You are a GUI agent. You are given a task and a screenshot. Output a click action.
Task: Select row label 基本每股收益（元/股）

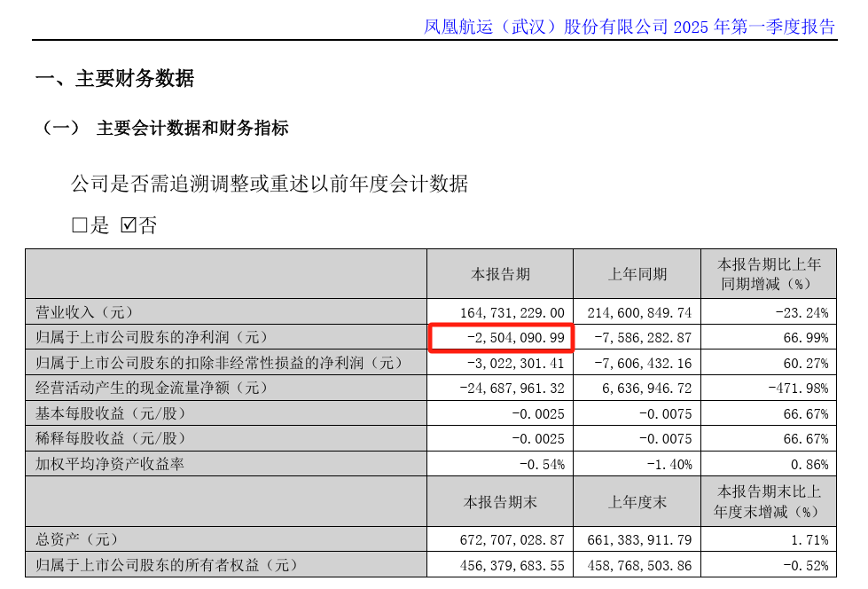click(x=111, y=413)
